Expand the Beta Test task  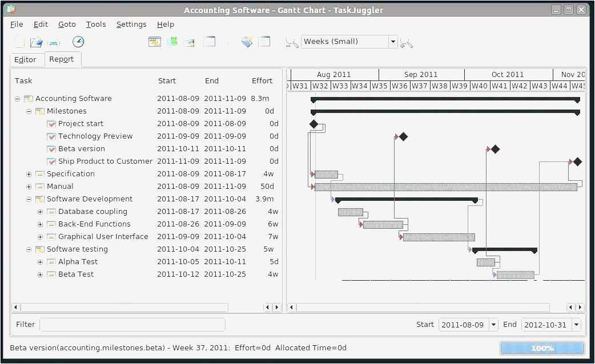pyautogui.click(x=40, y=274)
